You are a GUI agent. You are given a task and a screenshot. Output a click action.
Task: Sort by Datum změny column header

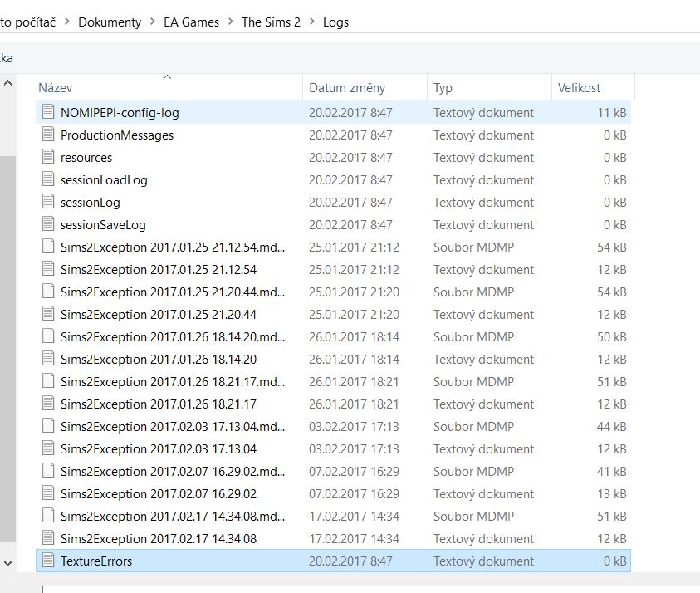coord(347,87)
